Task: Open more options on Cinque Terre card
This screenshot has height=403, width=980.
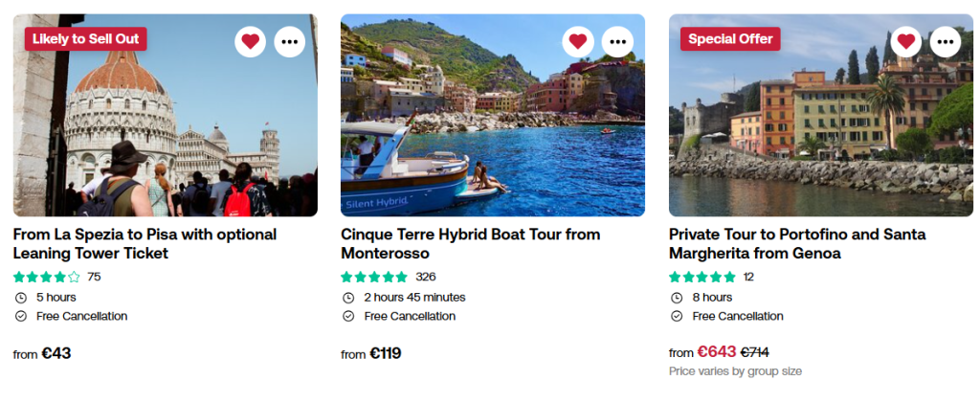Action: [617, 41]
